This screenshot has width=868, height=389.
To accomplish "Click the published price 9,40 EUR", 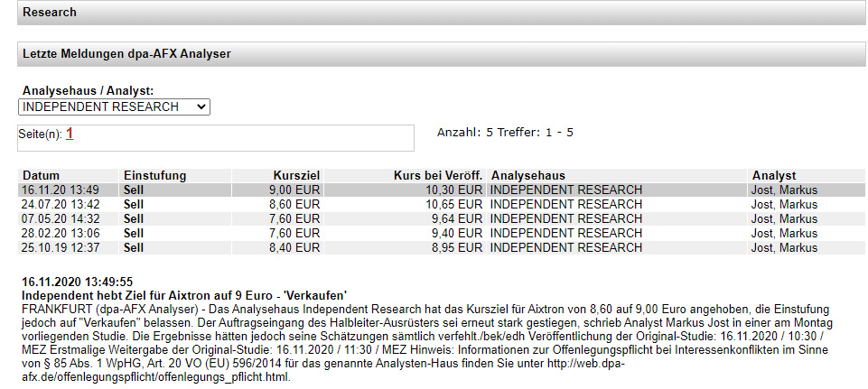I will point(457,233).
